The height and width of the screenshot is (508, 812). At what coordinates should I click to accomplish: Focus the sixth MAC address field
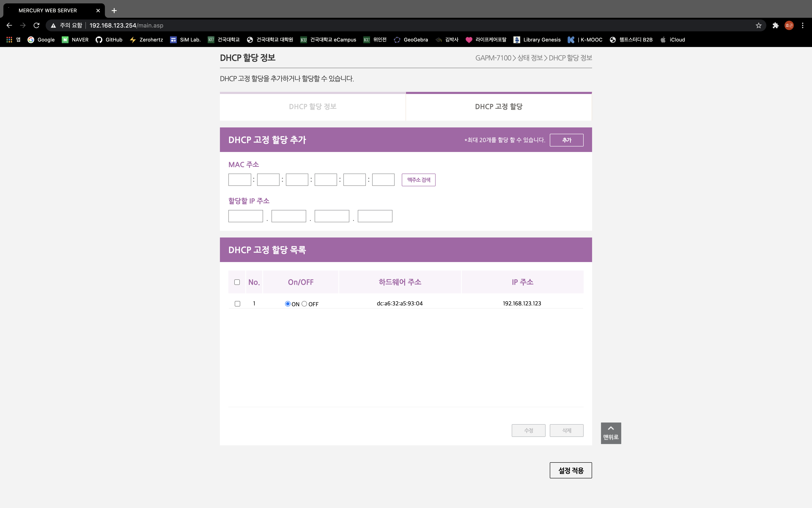(x=383, y=180)
